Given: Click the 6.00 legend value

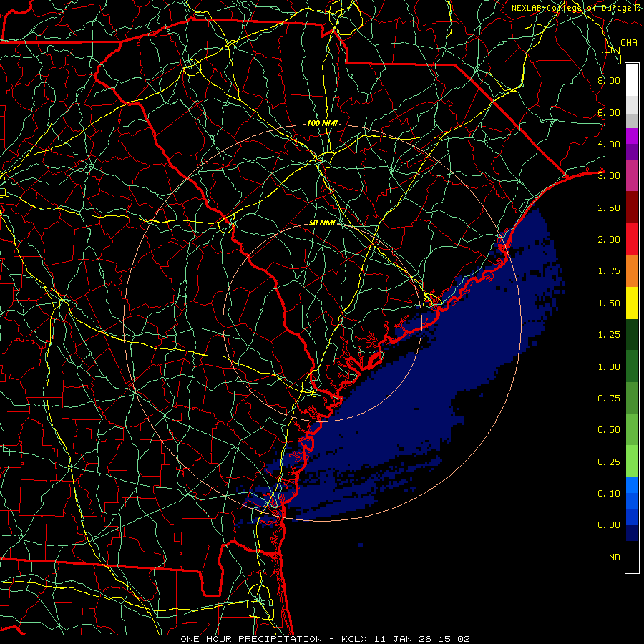Looking at the screenshot, I should coord(609,112).
